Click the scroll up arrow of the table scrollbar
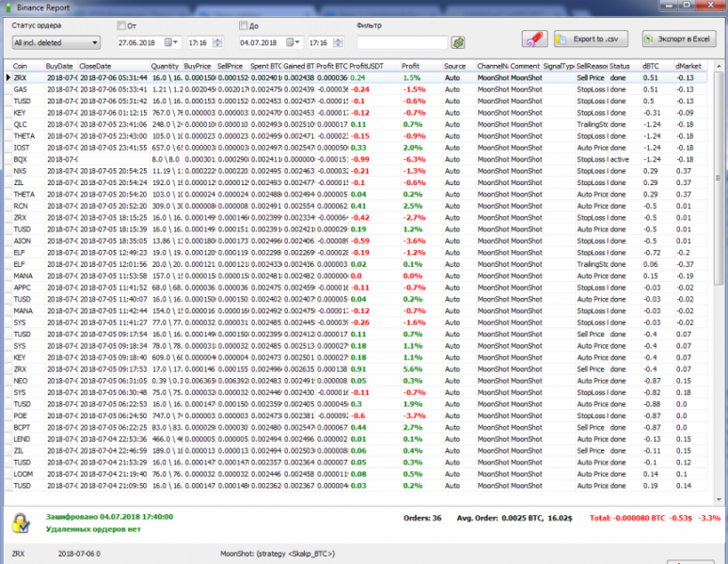728x564 pixels. coord(719,67)
